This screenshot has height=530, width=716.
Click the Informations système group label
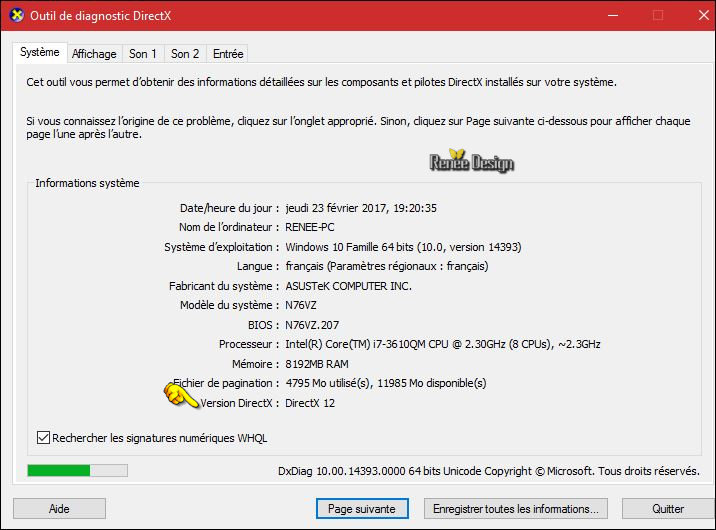point(87,183)
